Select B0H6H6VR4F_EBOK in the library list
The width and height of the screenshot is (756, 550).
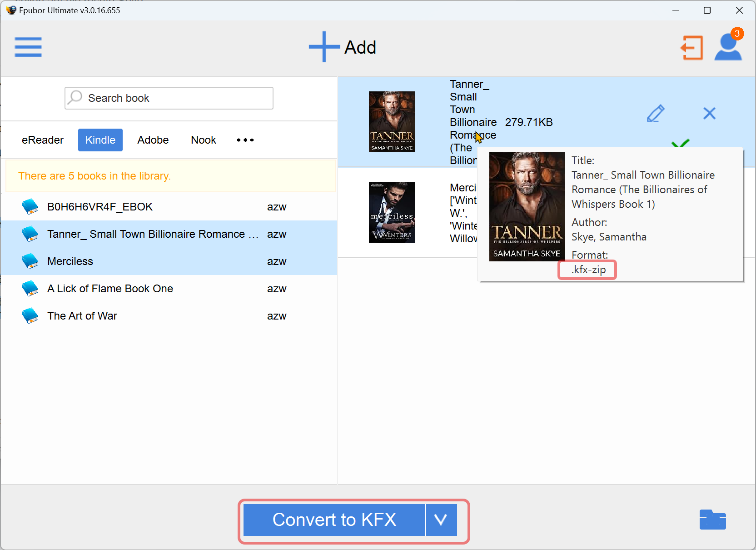pos(169,207)
